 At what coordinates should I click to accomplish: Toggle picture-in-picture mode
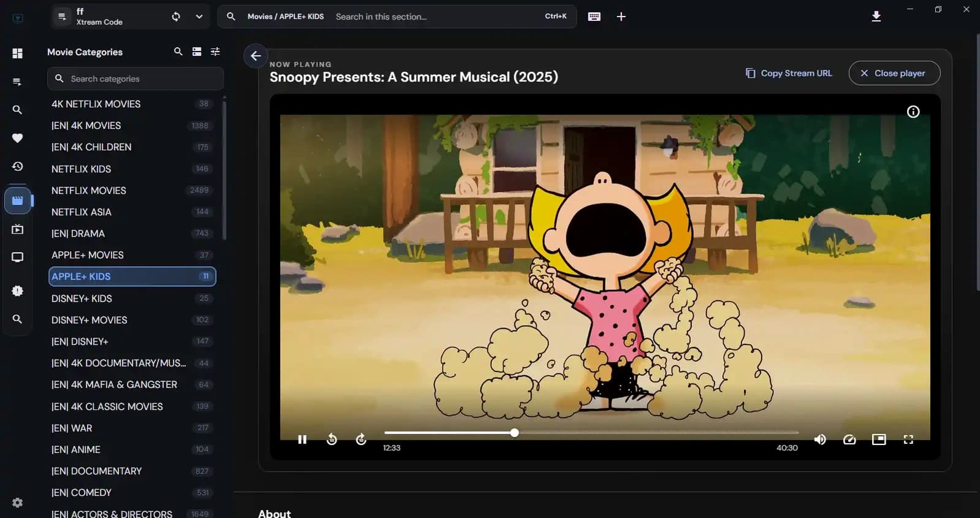(x=879, y=440)
